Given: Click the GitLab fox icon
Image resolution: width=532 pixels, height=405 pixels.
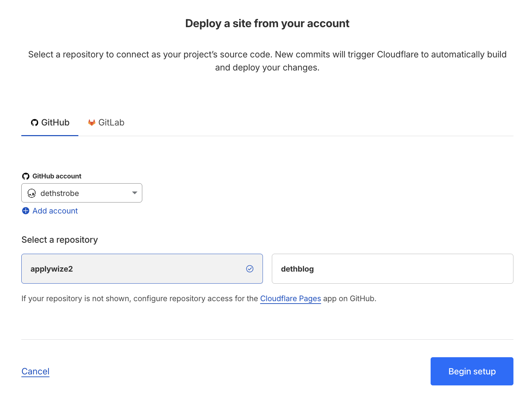Looking at the screenshot, I should click(91, 122).
